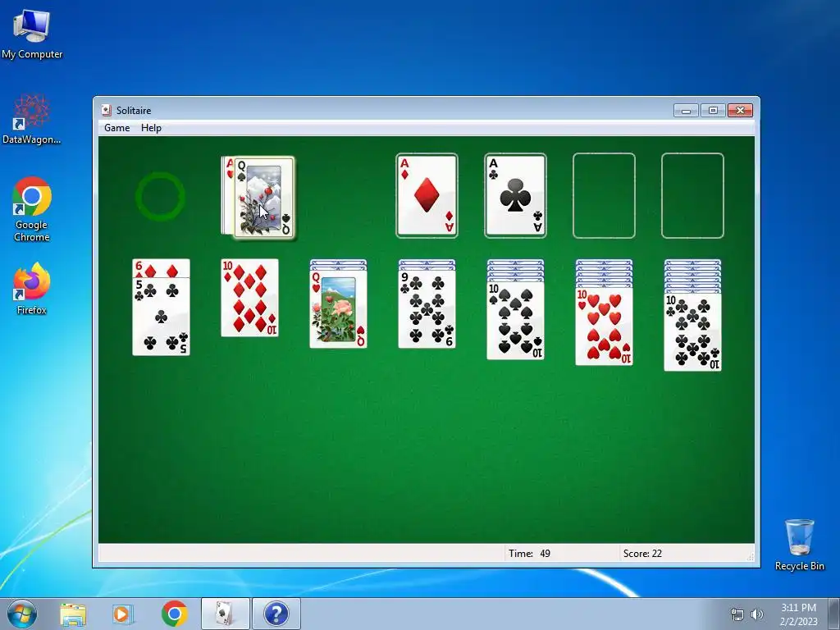Open the Game menu

click(116, 127)
